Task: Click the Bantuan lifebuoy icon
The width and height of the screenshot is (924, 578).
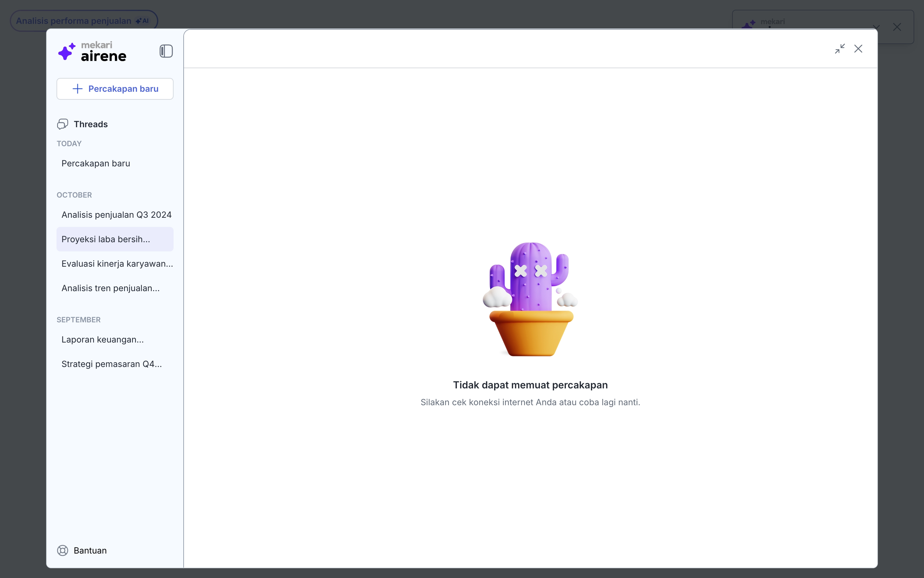Action: tap(63, 550)
